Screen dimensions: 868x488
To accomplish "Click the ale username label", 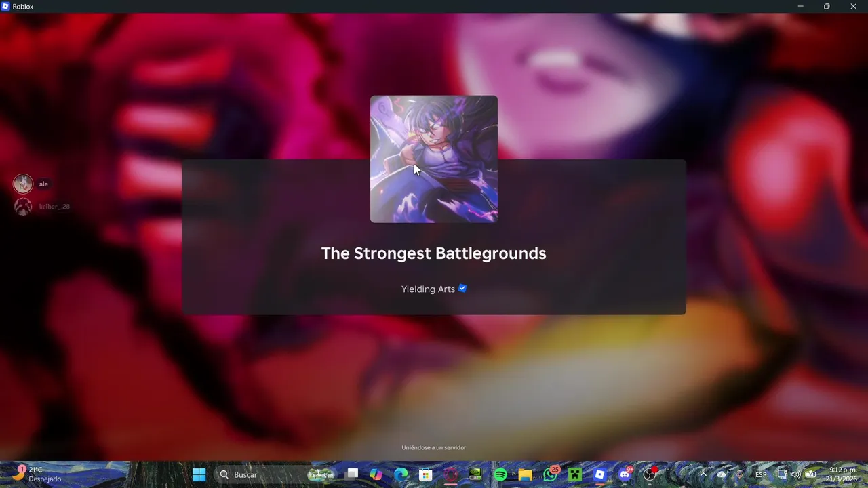I will click(43, 184).
